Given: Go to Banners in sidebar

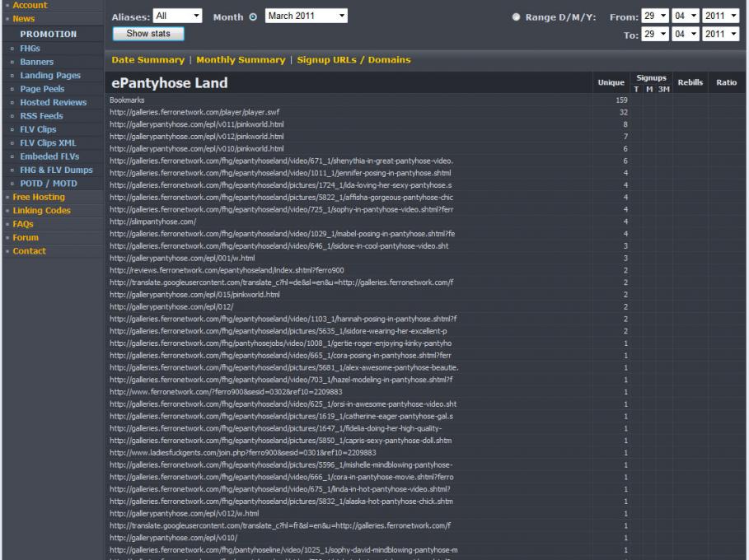Looking at the screenshot, I should tap(37, 62).
